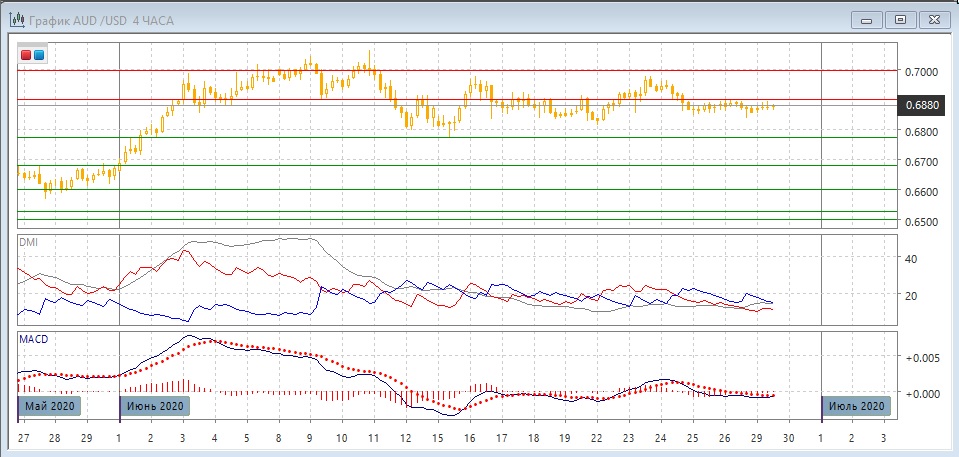Screen dimensions: 959x457
Task: Click date 24 on the time axis
Action: click(660, 439)
